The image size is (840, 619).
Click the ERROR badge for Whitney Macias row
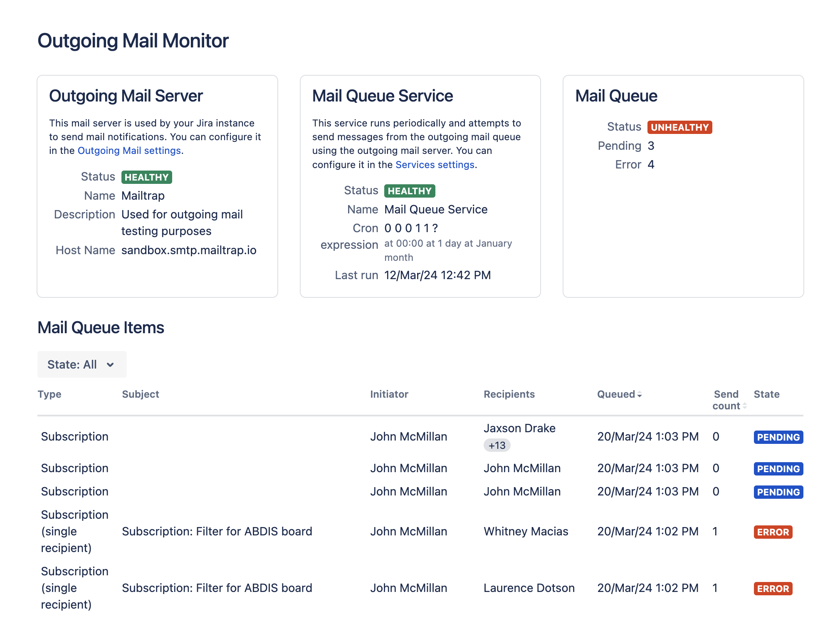point(772,532)
